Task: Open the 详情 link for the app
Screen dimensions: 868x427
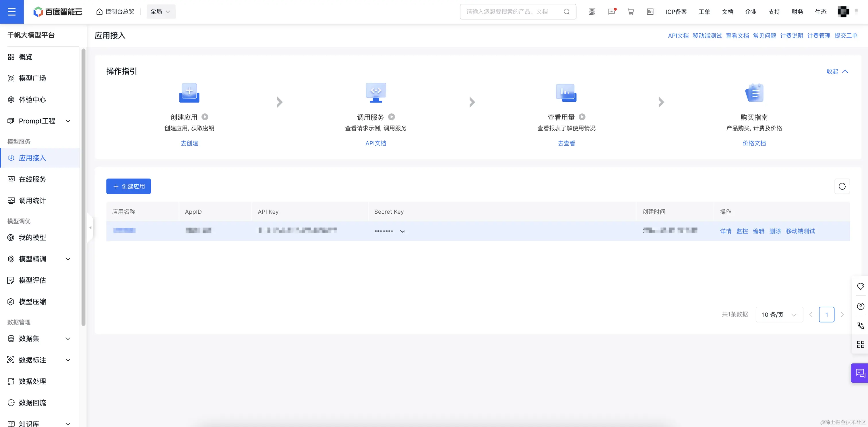Action: pyautogui.click(x=725, y=231)
